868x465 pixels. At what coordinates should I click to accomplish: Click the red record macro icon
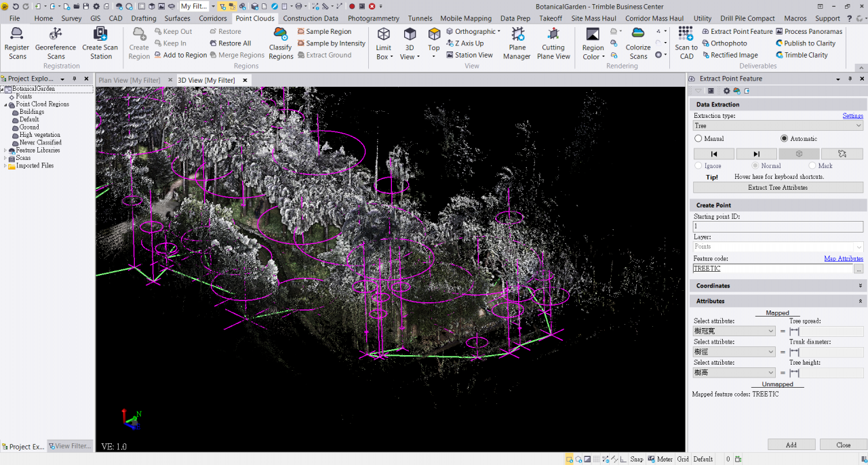(x=352, y=6)
